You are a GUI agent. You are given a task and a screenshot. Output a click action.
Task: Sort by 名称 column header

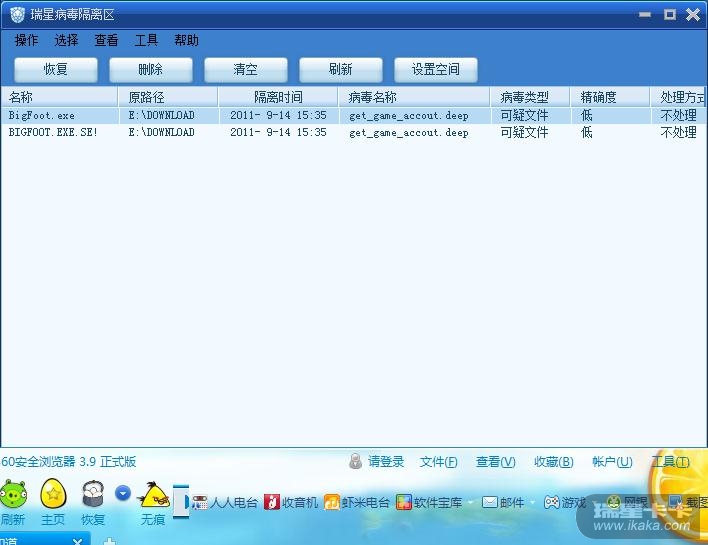coord(59,97)
